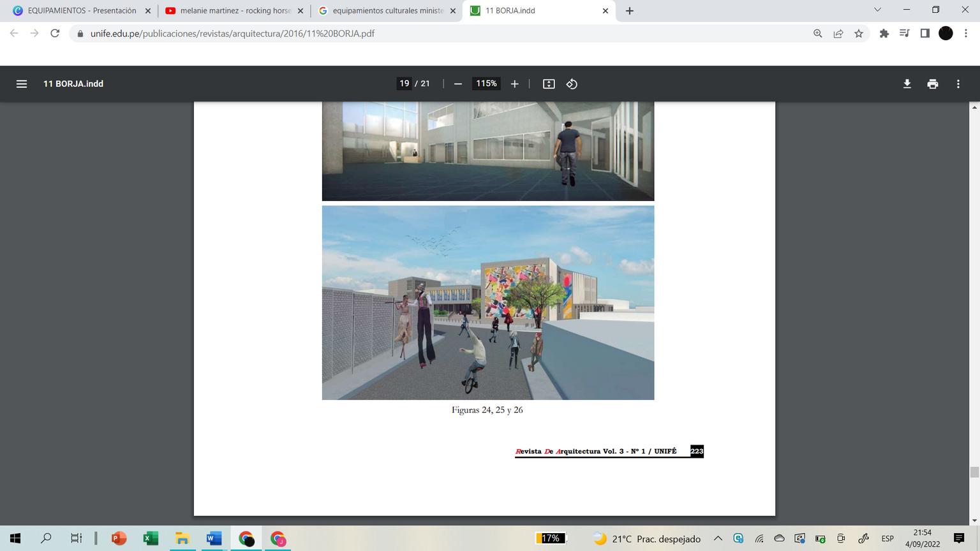The height and width of the screenshot is (551, 980).
Task: Click the fit to page icon
Action: 549,84
